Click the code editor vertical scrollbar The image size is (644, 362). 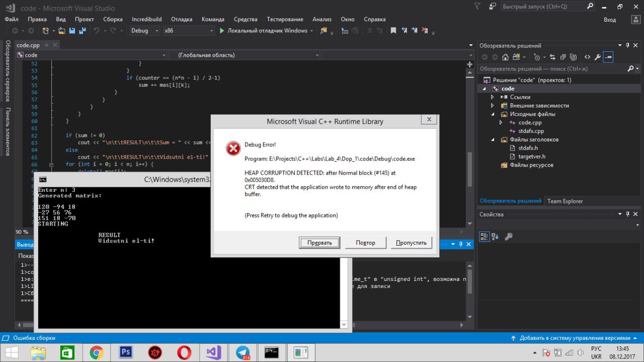[470, 143]
